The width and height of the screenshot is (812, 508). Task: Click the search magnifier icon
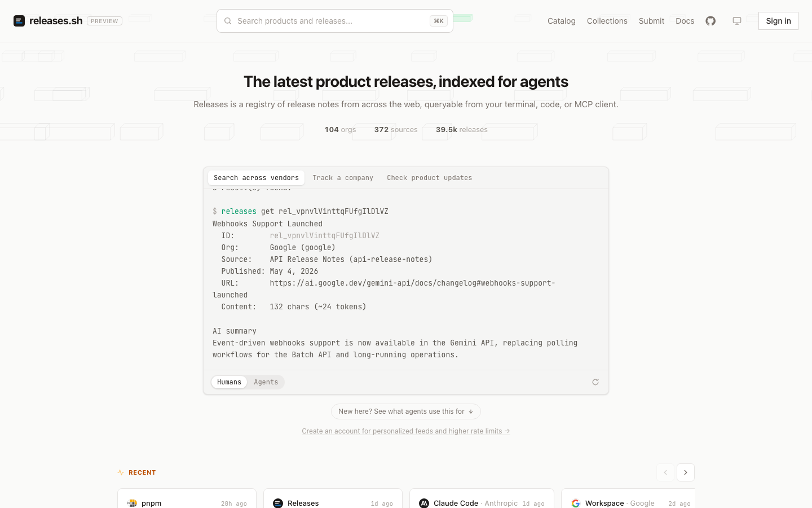point(228,21)
